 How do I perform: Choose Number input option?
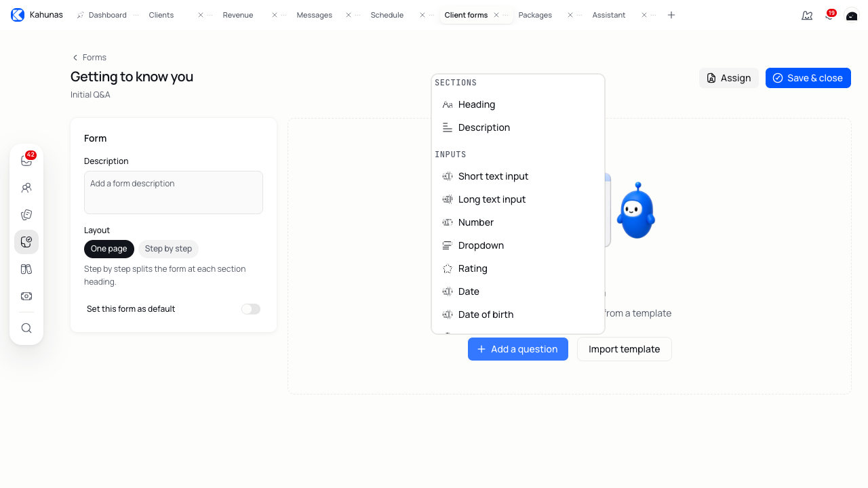pyautogui.click(x=518, y=222)
